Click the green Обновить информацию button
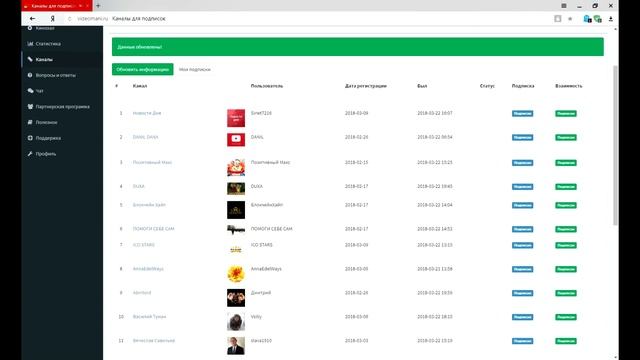 142,69
